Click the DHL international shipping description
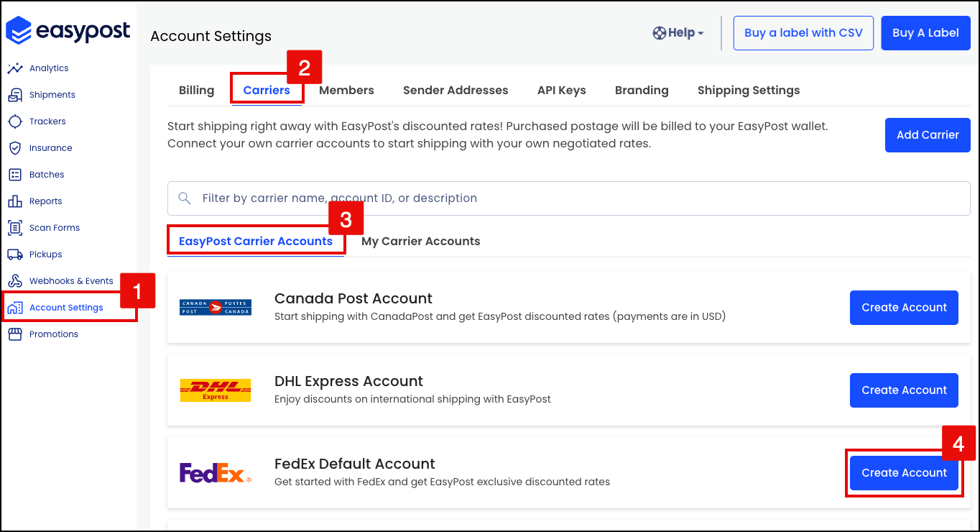 (412, 399)
